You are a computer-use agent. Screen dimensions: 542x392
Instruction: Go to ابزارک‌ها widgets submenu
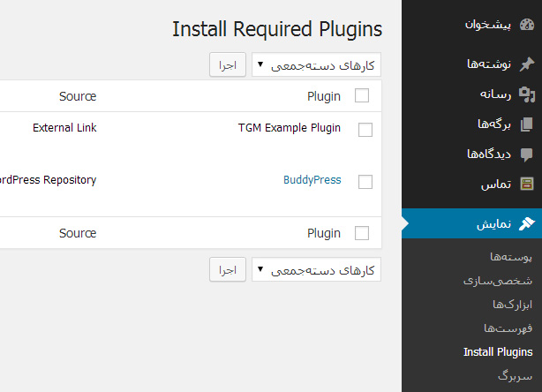pyautogui.click(x=512, y=305)
